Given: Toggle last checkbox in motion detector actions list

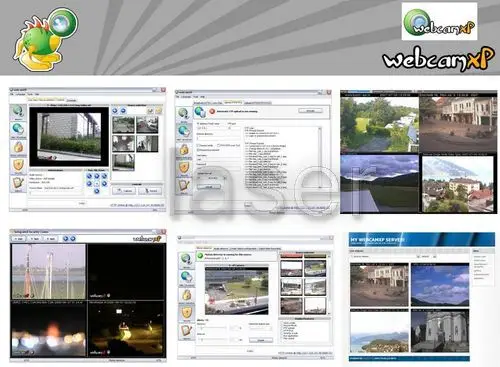Looking at the screenshot, I should click(282, 338).
